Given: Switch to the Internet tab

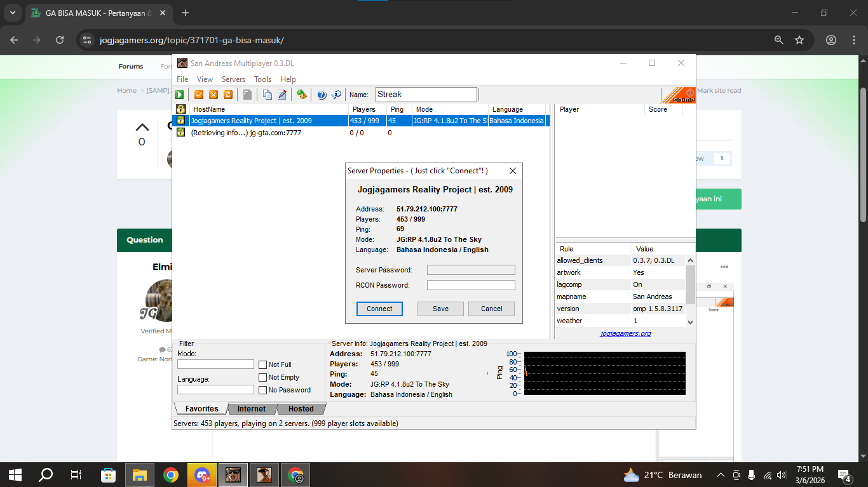Looking at the screenshot, I should click(252, 409).
